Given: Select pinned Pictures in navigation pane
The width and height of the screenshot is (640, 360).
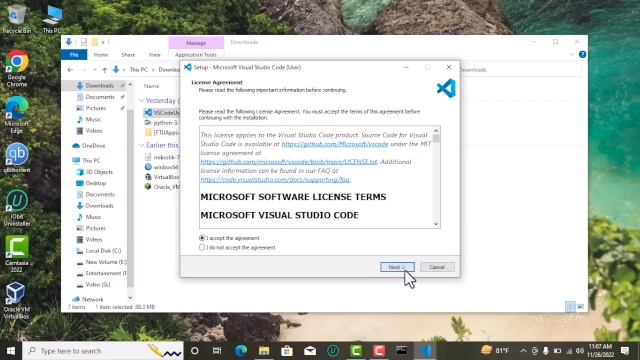Looking at the screenshot, I should [x=96, y=108].
